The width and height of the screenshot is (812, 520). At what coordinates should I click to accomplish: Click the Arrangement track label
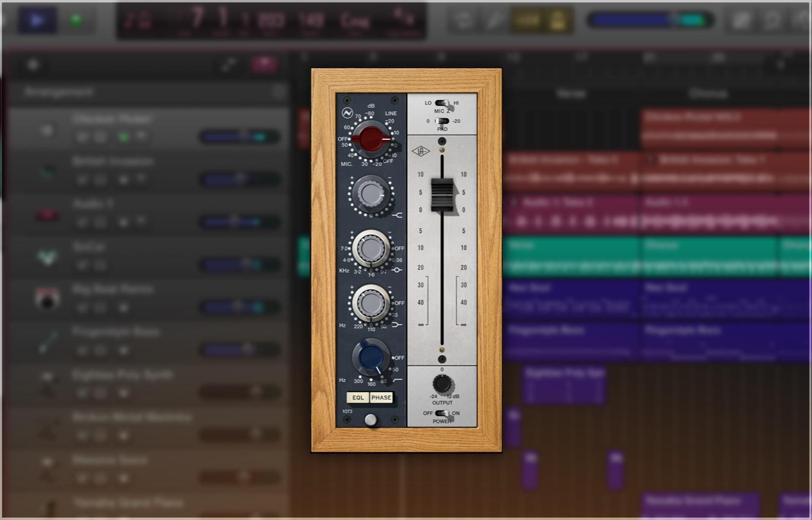[x=59, y=92]
